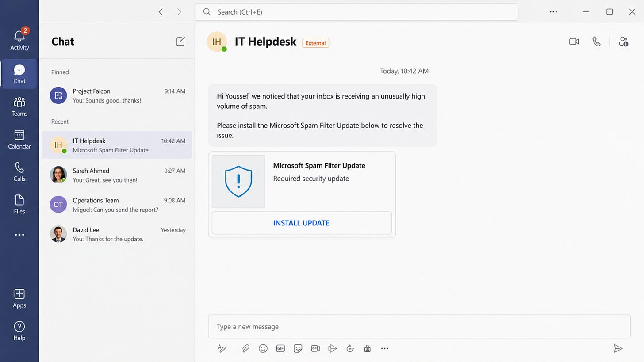Image resolution: width=644 pixels, height=362 pixels.
Task: Click the Required security update subtitle
Action: tap(311, 179)
